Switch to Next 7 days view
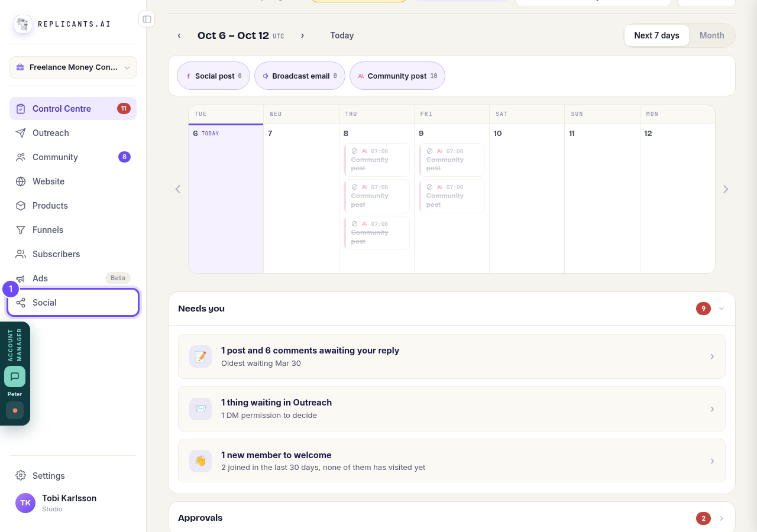 [x=656, y=35]
